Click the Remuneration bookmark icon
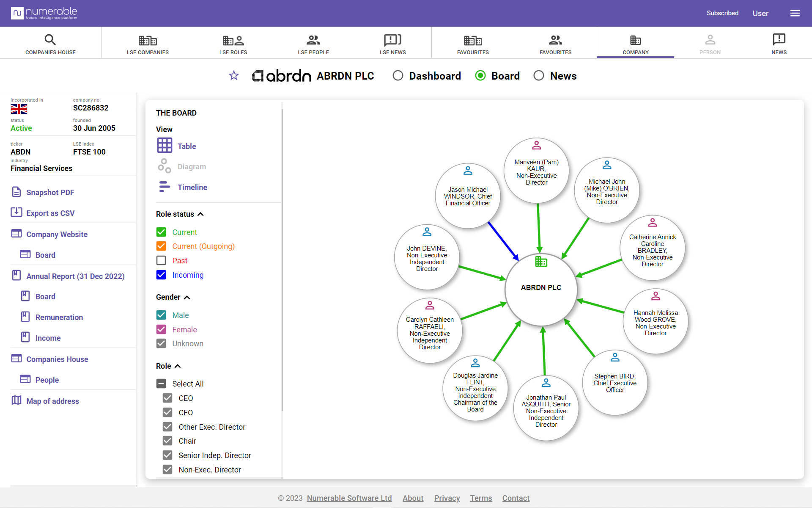 point(25,317)
